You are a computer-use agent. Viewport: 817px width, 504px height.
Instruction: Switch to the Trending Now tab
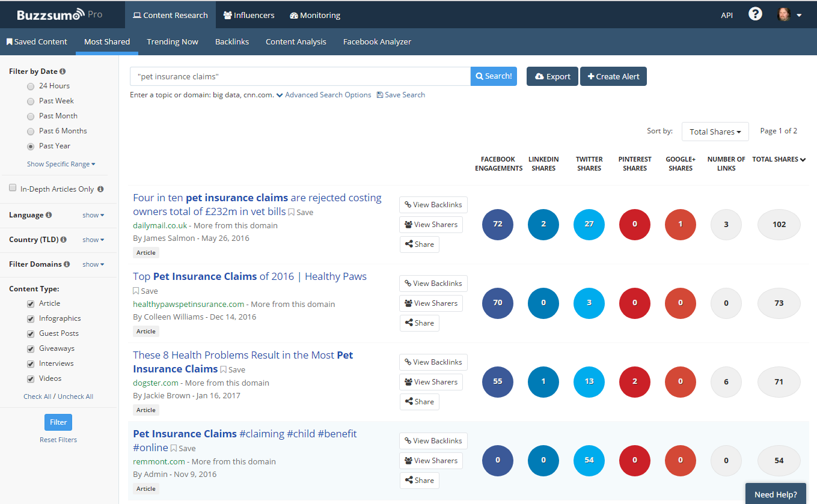173,41
